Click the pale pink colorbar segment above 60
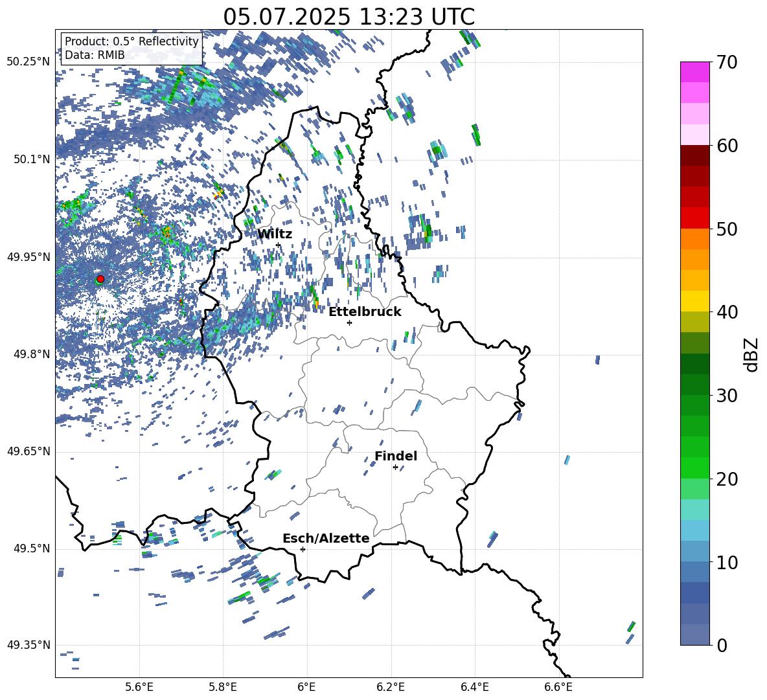 click(x=695, y=135)
